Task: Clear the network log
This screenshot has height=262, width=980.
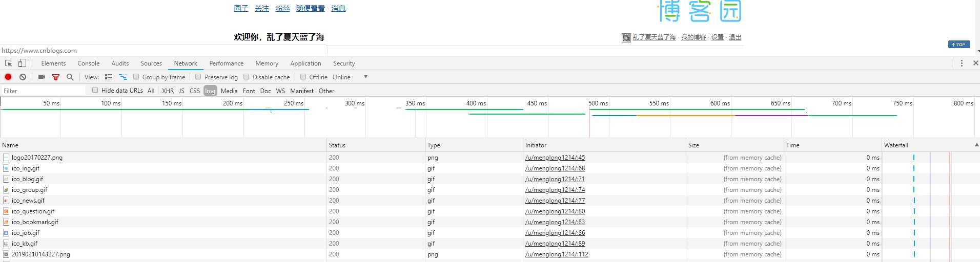Action: 23,77
